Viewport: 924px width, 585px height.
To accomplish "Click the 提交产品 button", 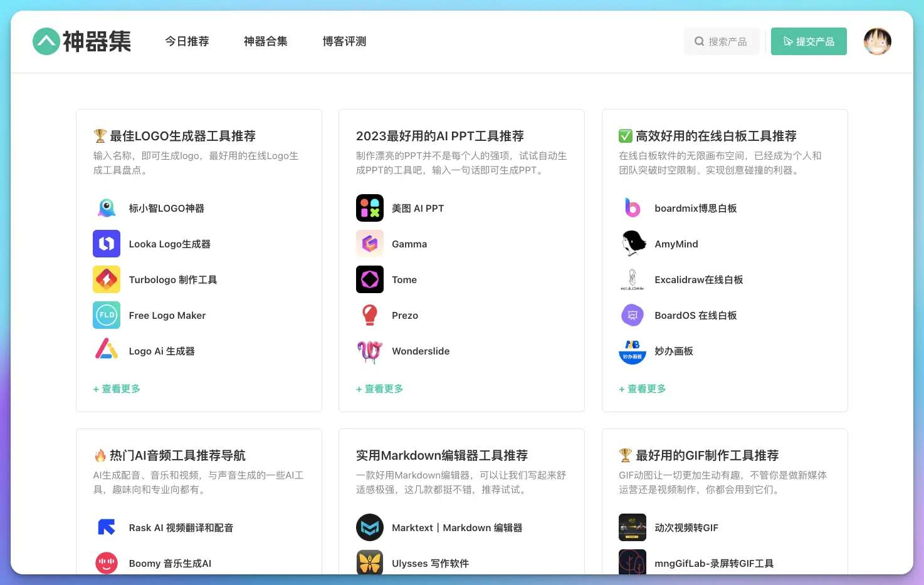I will click(x=809, y=41).
